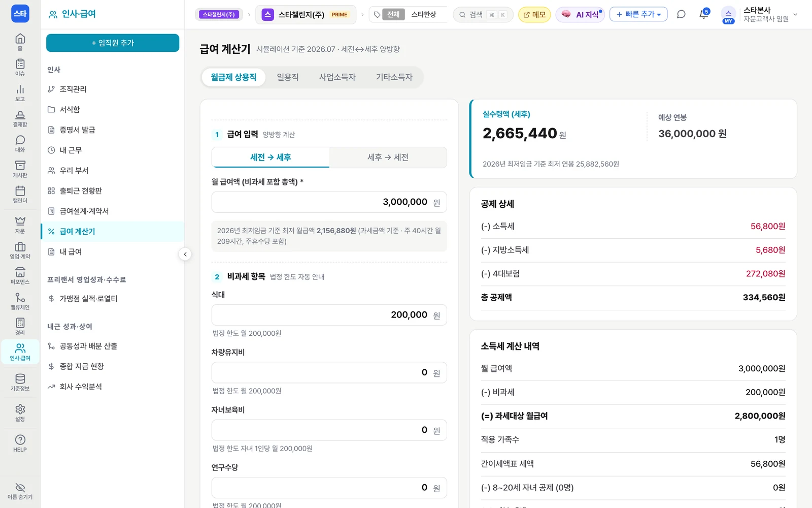Open the 퍼포먼스 icon
This screenshot has width=812, height=508.
click(20, 275)
